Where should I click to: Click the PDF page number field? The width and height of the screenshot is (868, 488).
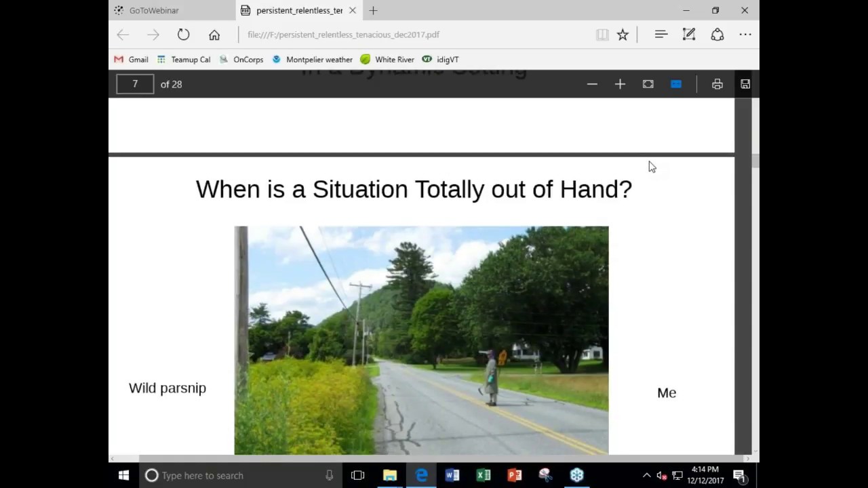pyautogui.click(x=135, y=84)
